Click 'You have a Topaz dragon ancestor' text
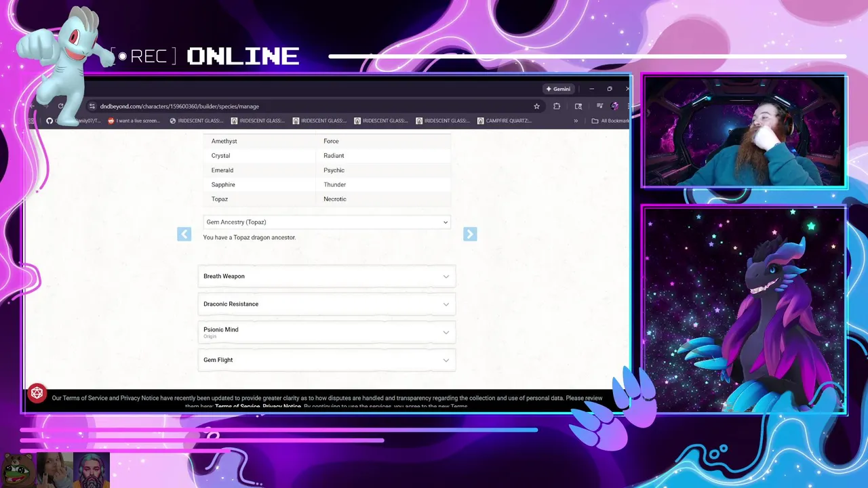868x488 pixels. pyautogui.click(x=250, y=237)
